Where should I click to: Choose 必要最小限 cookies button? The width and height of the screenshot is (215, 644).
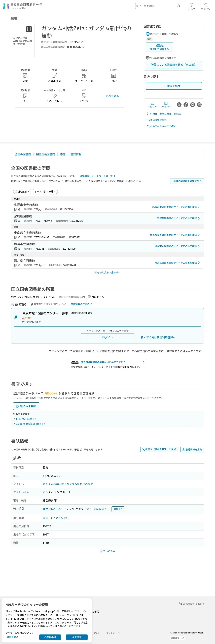[x=50, y=637]
